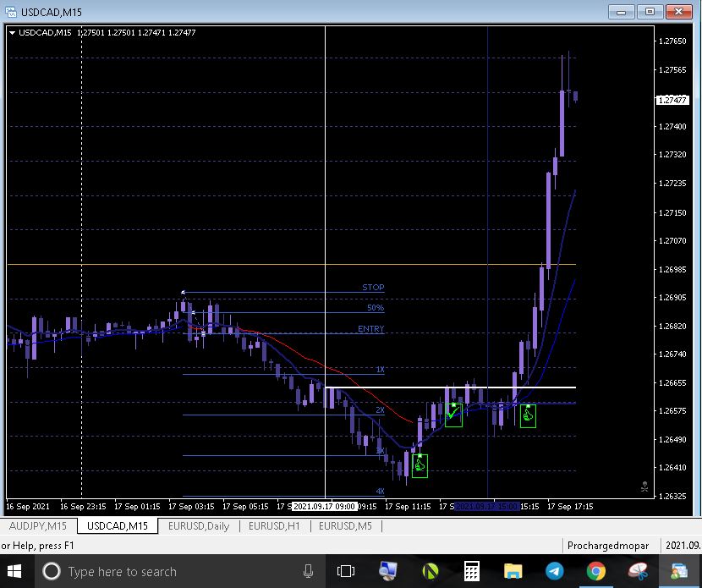
Task: Select the 2X target level label
Action: tap(380, 410)
